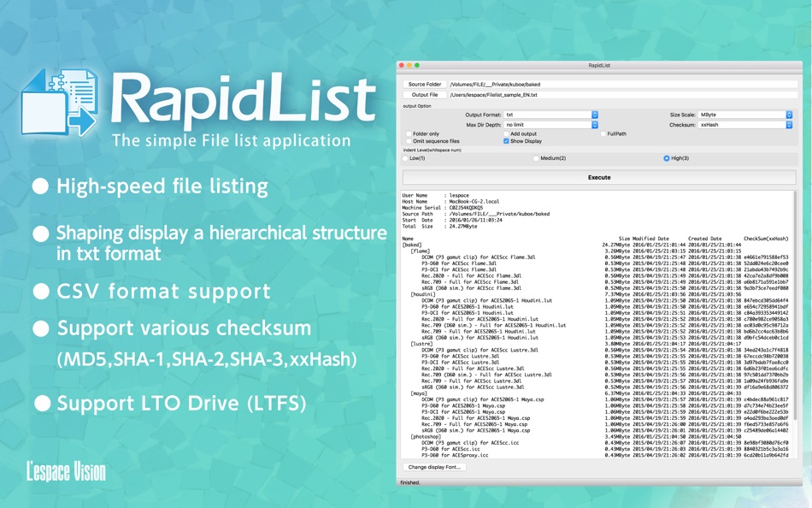Screen dimensions: 812x508
Task: Click the Execute button
Action: pos(599,177)
